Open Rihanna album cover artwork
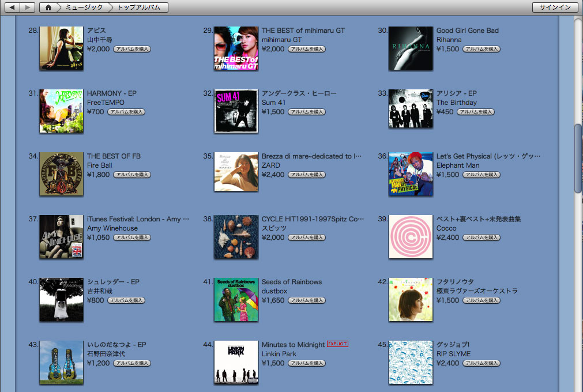 (411, 48)
